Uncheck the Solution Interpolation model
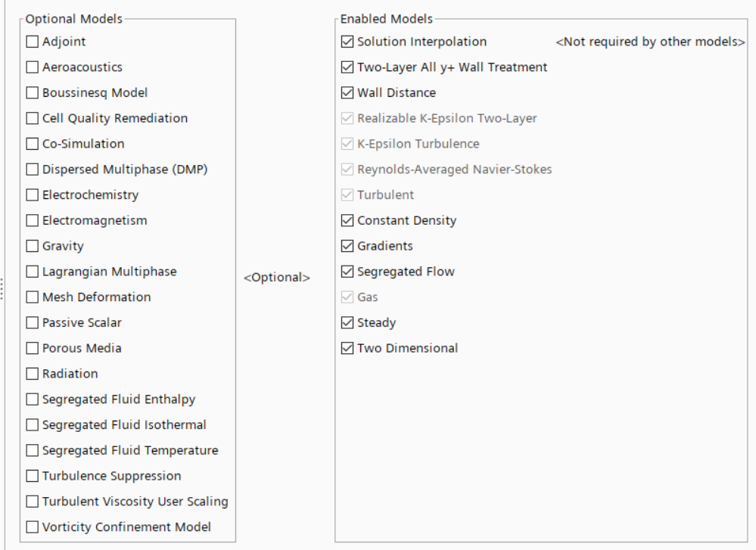The height and width of the screenshot is (550, 756). 347,42
